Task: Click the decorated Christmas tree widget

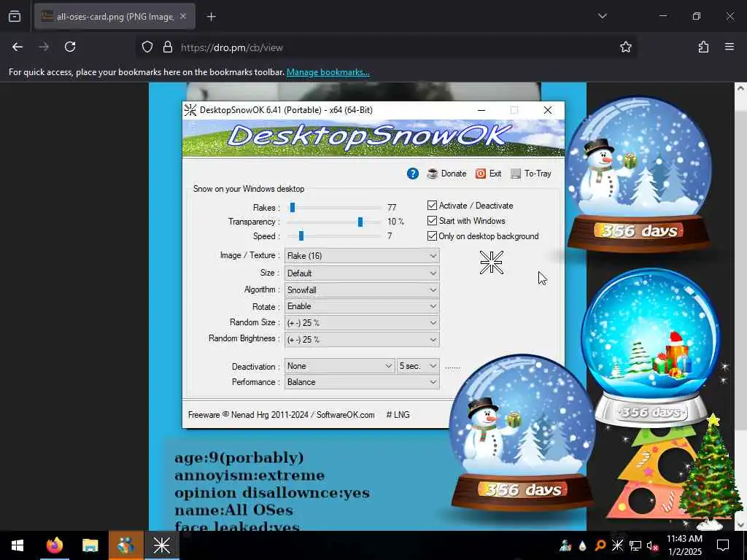Action: click(x=710, y=472)
